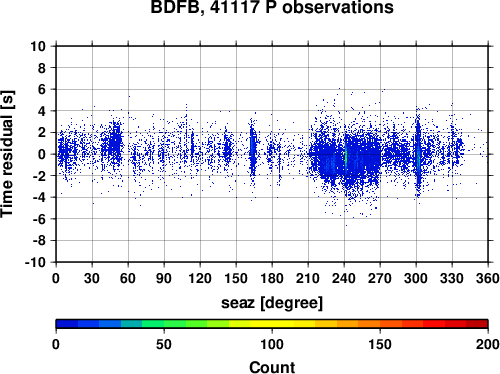Click the colorbar tick label 50
The image size is (500, 374).
coord(164,344)
